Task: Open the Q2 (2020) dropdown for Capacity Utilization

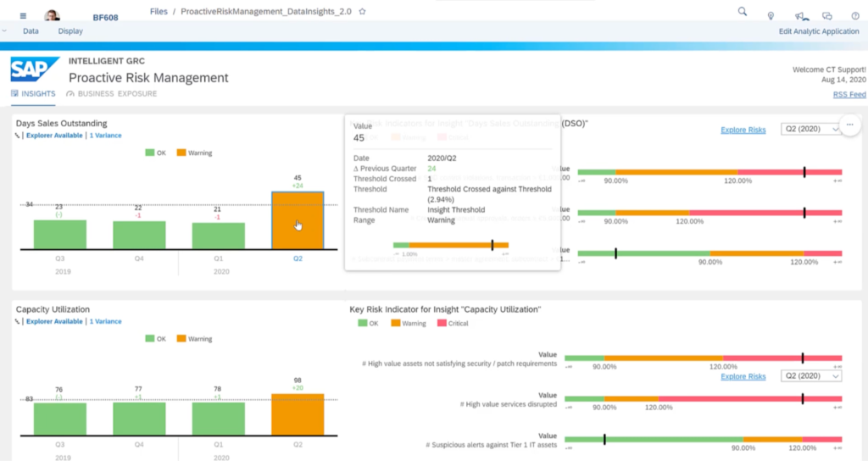Action: tap(811, 375)
